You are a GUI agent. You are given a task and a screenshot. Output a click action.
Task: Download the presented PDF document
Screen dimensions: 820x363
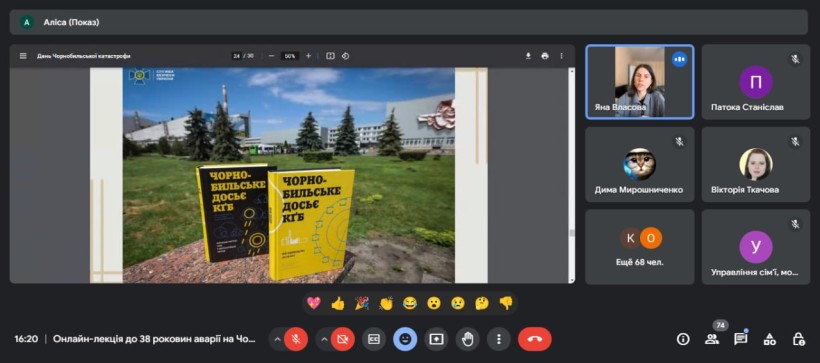click(528, 56)
